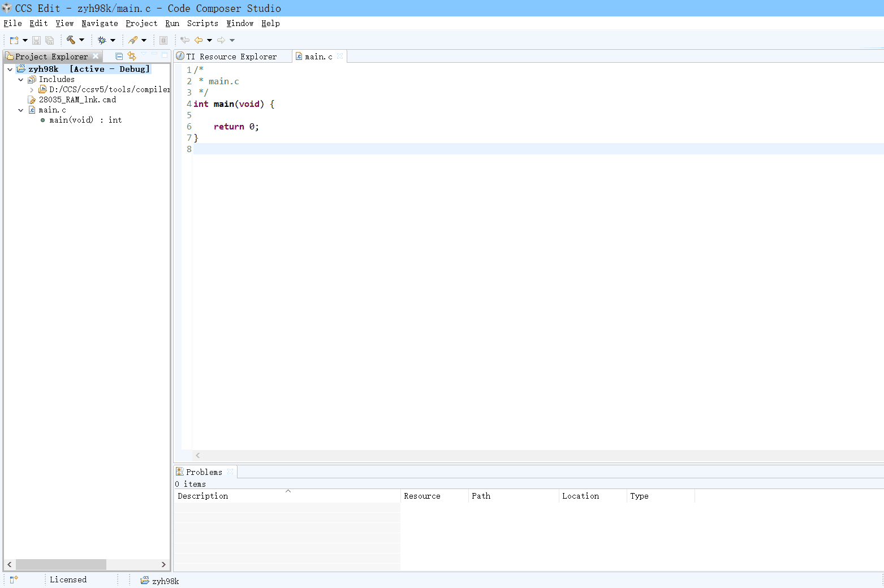The height and width of the screenshot is (588, 884).
Task: Open the File menu
Action: [12, 23]
